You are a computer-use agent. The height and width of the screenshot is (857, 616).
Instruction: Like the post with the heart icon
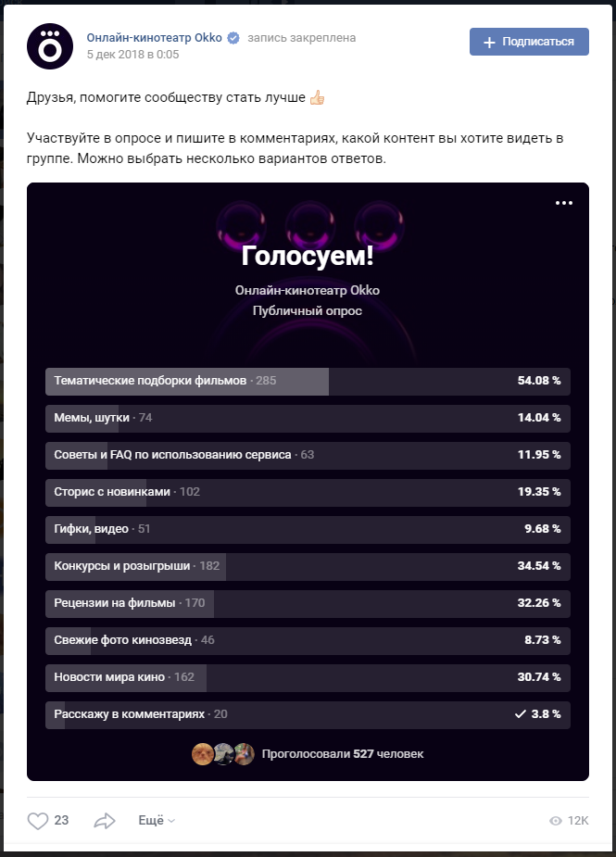coord(37,820)
